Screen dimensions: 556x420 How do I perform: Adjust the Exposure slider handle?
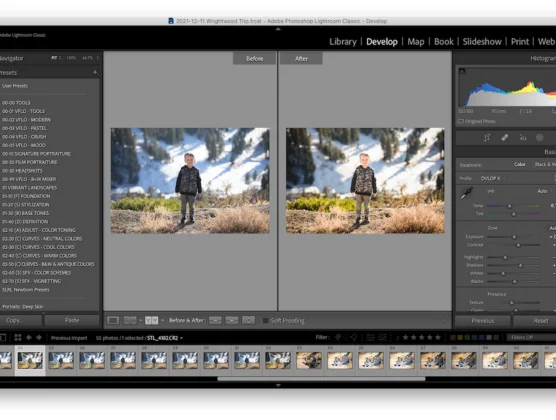(514, 237)
